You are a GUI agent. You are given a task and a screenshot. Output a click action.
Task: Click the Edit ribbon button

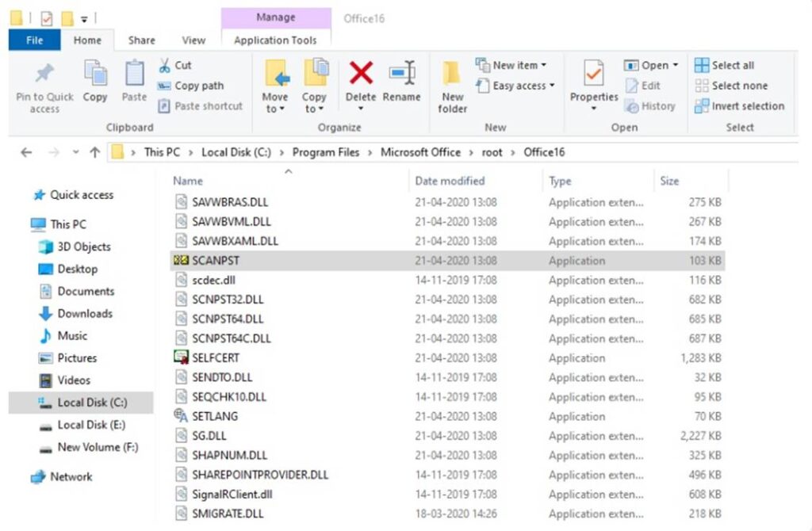pos(642,86)
